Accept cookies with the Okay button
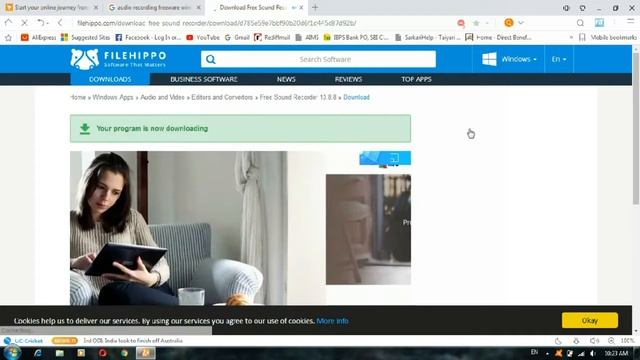This screenshot has height=360, width=640. coord(589,321)
